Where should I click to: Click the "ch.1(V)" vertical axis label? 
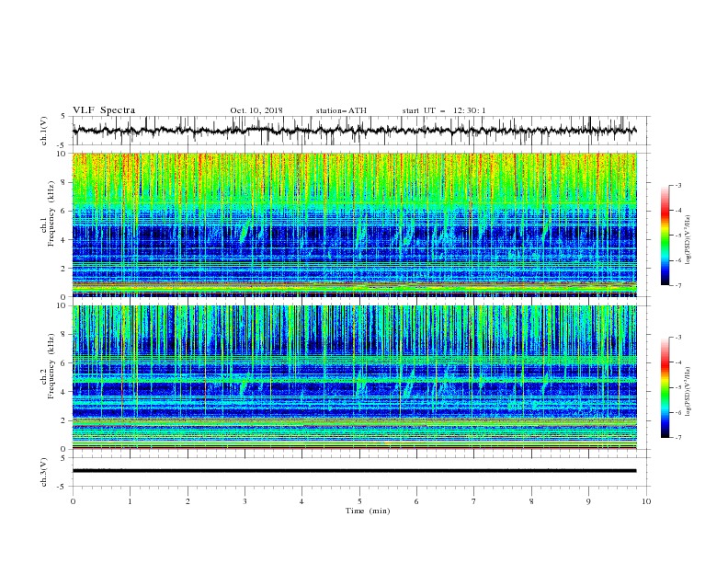pyautogui.click(x=44, y=131)
